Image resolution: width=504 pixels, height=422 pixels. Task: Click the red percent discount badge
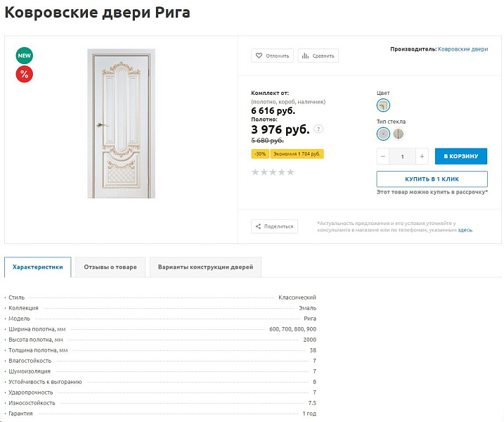[x=25, y=75]
